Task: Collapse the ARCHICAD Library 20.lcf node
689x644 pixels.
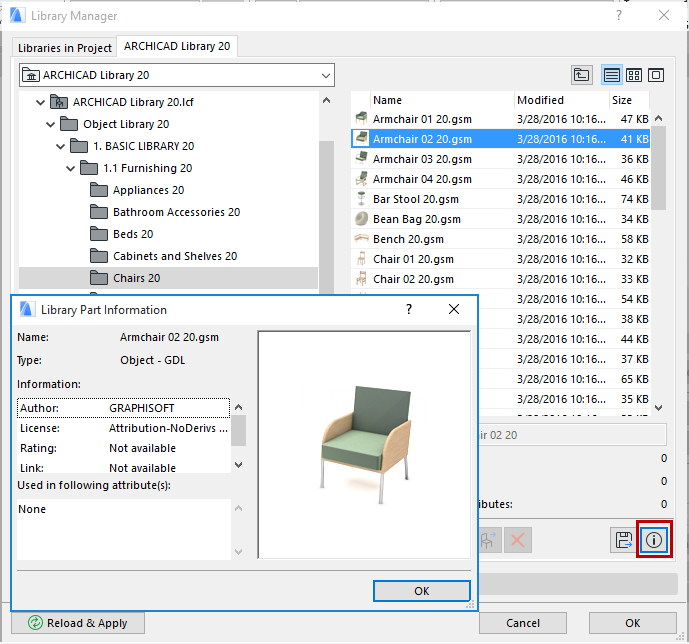Action: (x=40, y=102)
